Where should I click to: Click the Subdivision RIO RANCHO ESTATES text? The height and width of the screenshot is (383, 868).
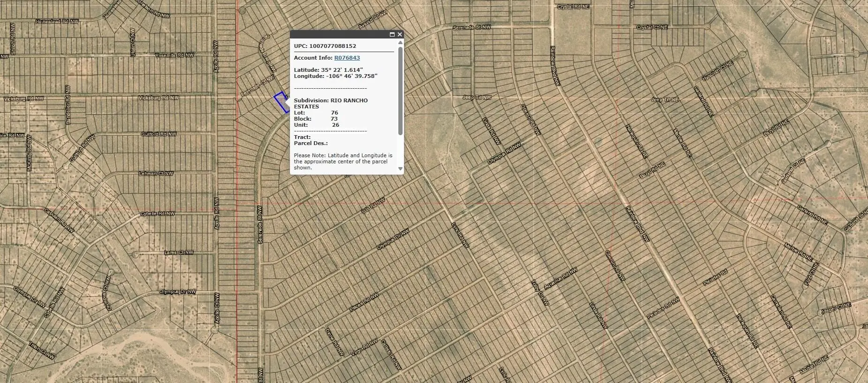tap(331, 103)
